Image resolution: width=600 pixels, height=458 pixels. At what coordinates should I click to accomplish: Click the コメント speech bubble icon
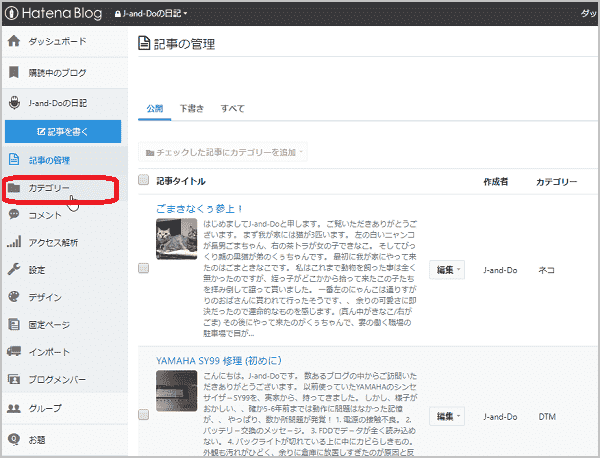point(14,214)
